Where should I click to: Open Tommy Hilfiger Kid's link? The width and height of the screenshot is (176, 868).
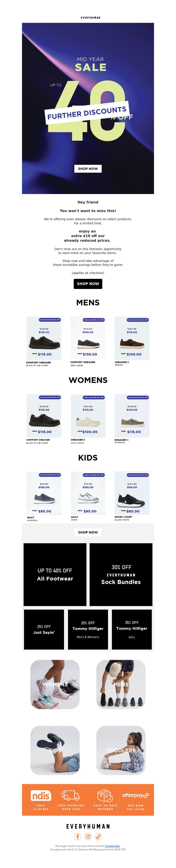coord(132,637)
